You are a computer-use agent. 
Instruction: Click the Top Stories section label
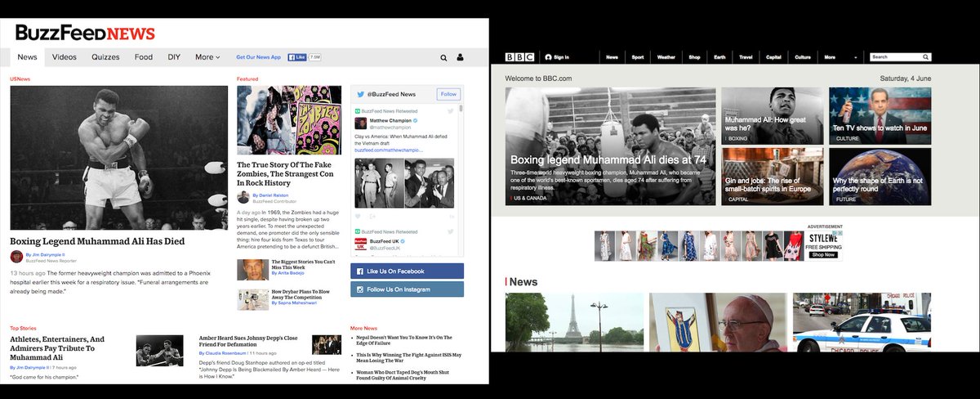tap(23, 328)
